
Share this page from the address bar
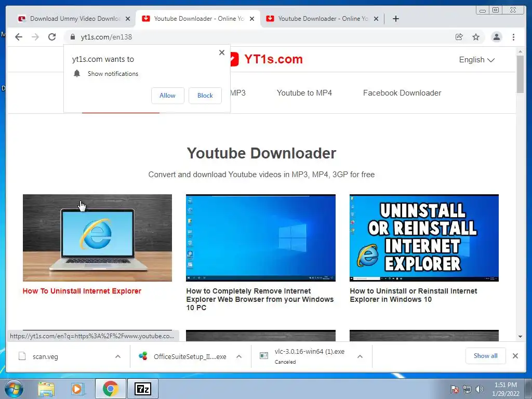(459, 37)
